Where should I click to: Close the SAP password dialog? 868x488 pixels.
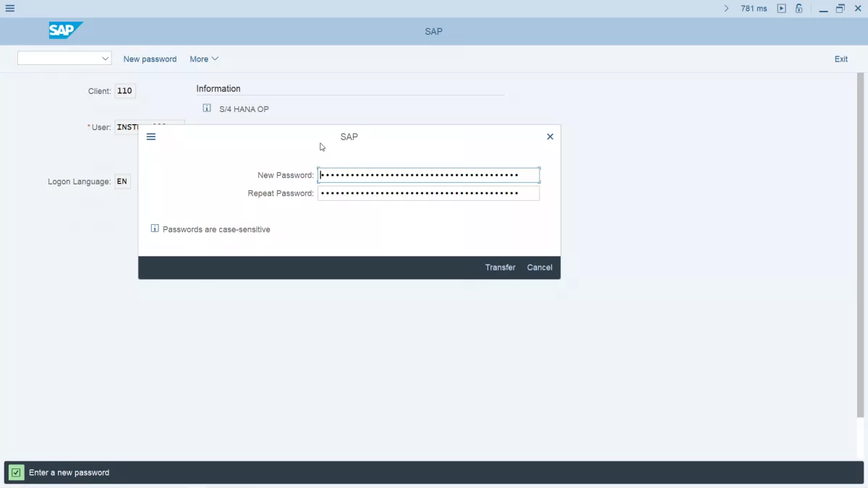[x=550, y=137]
